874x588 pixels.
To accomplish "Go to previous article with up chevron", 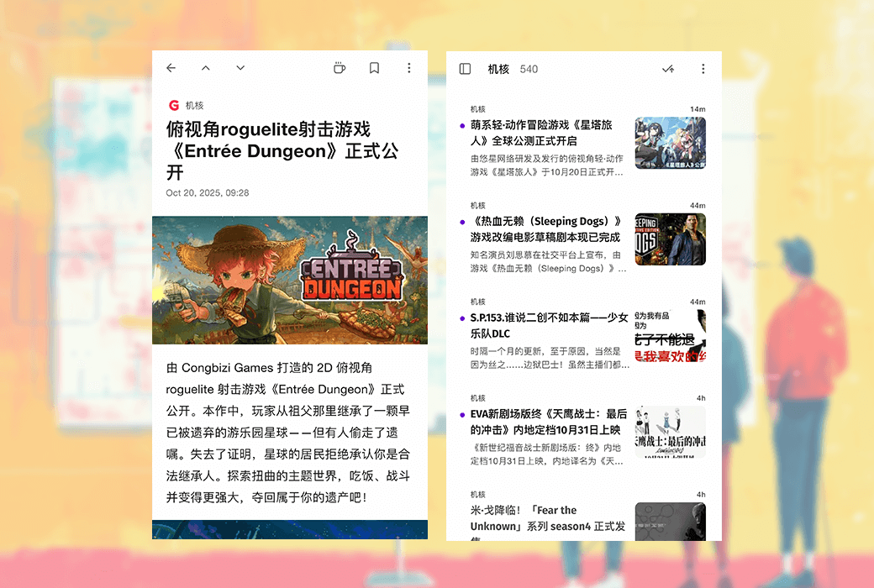I will [x=206, y=68].
